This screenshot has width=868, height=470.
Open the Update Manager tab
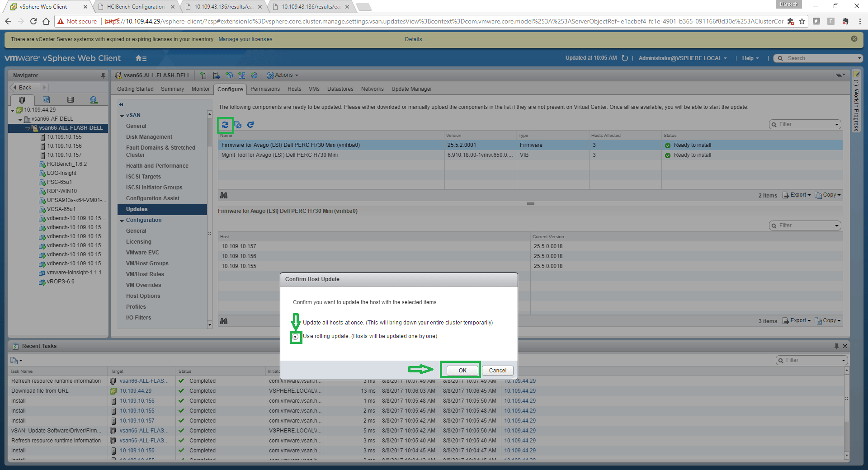click(x=411, y=89)
